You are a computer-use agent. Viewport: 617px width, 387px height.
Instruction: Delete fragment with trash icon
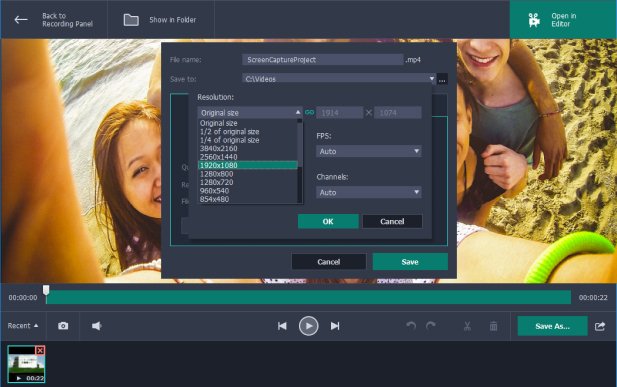tap(493, 326)
